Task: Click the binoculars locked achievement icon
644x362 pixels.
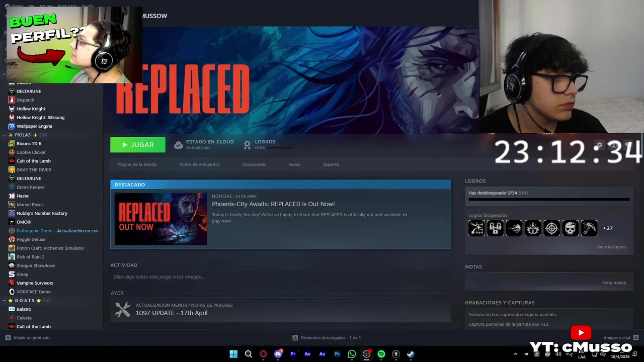Action: [495, 228]
